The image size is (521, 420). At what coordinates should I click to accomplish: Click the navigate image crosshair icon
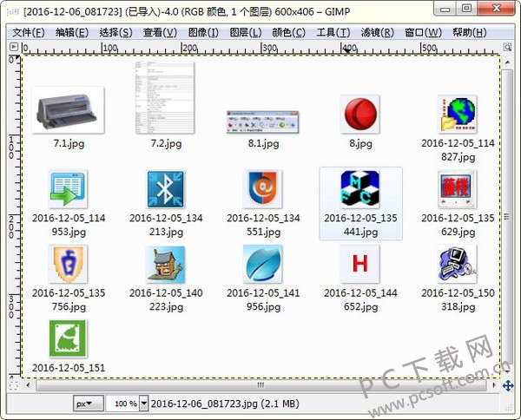click(508, 386)
